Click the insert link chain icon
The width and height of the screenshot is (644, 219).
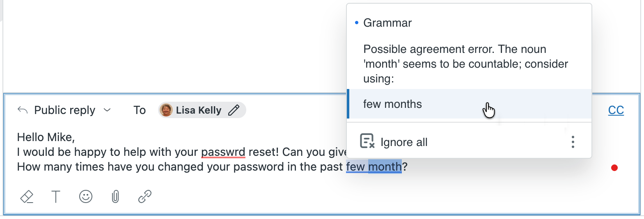pos(145,197)
